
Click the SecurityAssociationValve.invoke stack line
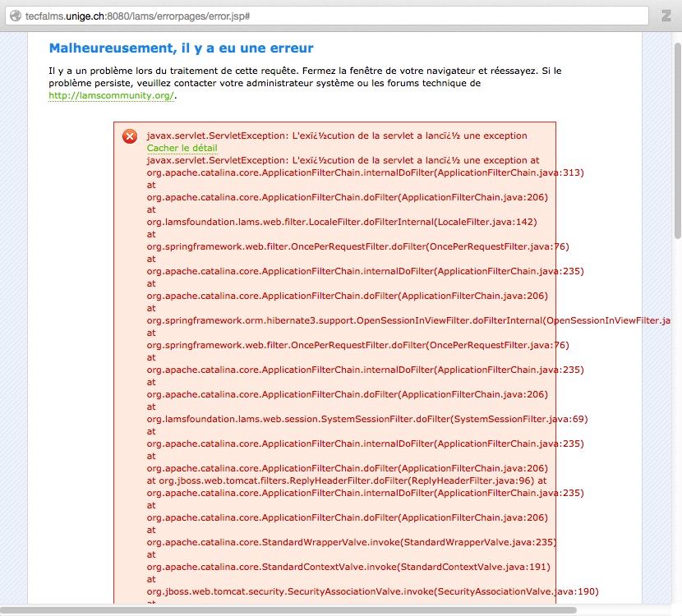[x=373, y=591]
